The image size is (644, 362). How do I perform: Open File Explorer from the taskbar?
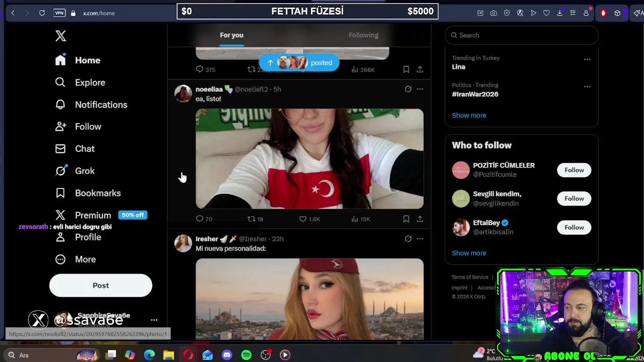pyautogui.click(x=169, y=355)
